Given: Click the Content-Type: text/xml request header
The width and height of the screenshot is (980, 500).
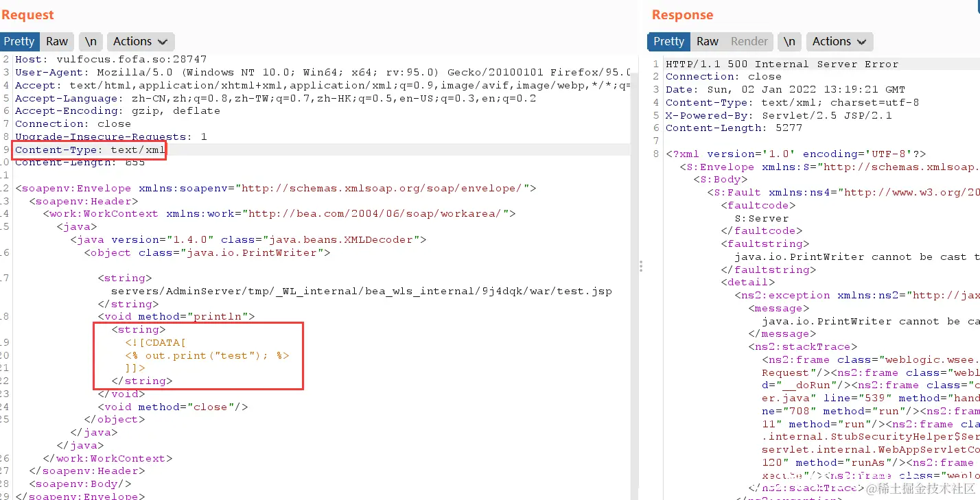Looking at the screenshot, I should [x=90, y=150].
